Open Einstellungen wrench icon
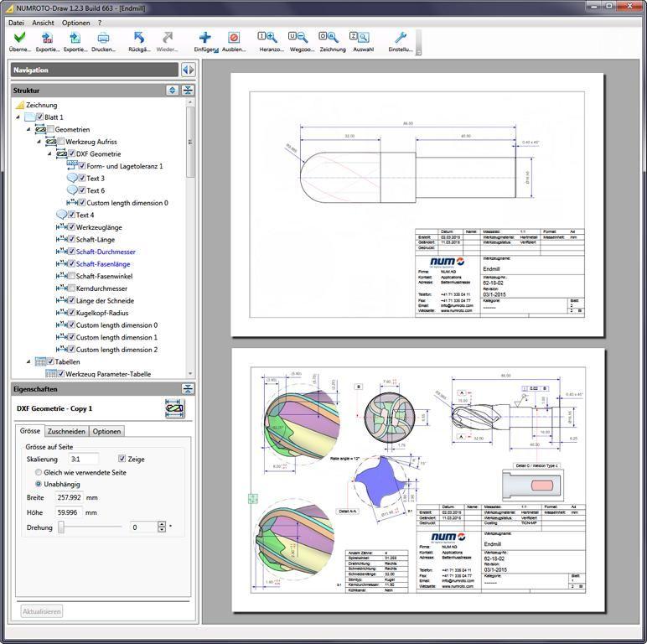This screenshot has width=647, height=644. (x=401, y=38)
